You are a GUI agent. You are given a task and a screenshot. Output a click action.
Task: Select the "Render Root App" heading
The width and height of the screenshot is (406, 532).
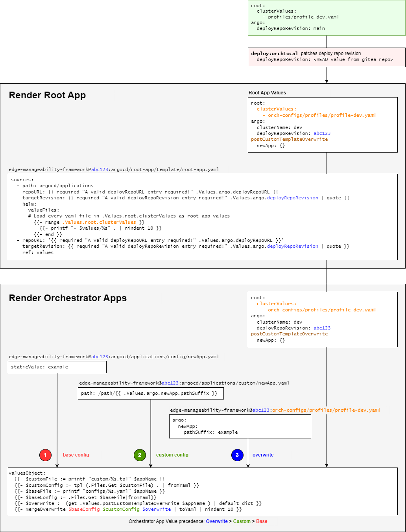tap(47, 95)
